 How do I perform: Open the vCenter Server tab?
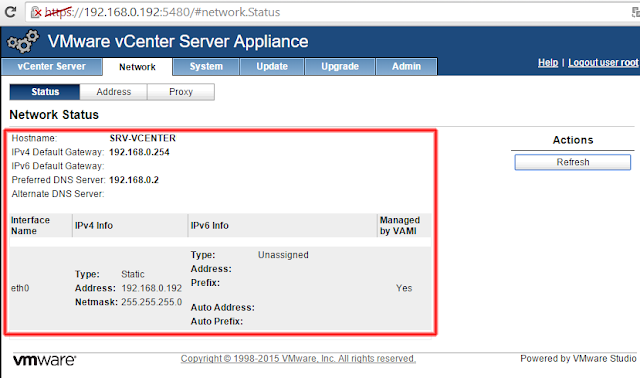(51, 67)
